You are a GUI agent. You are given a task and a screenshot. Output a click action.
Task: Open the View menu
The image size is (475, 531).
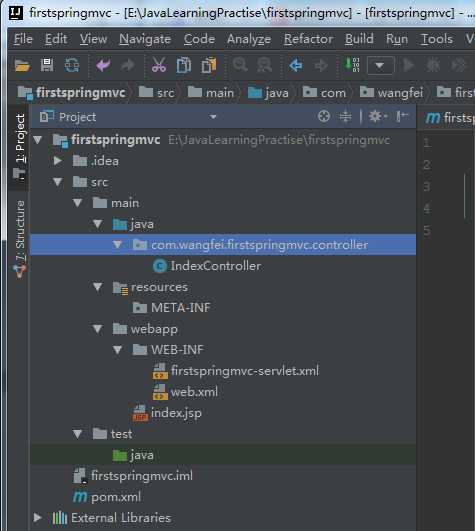click(x=93, y=39)
